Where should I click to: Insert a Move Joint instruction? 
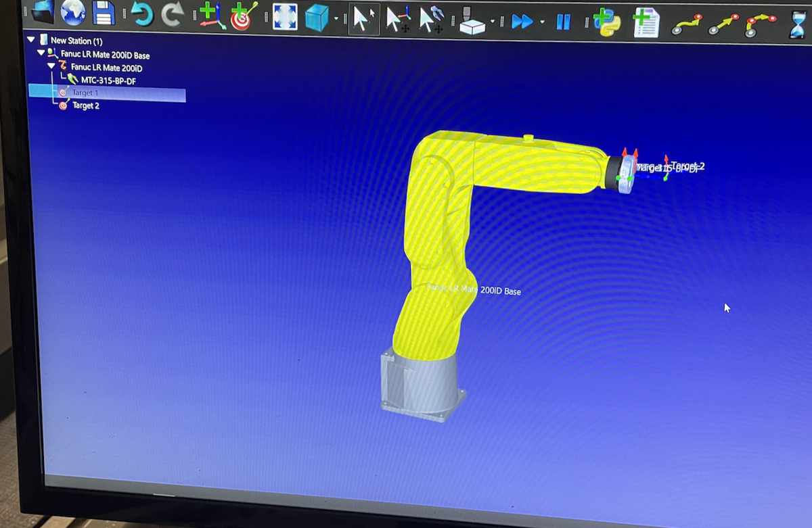[x=686, y=26]
